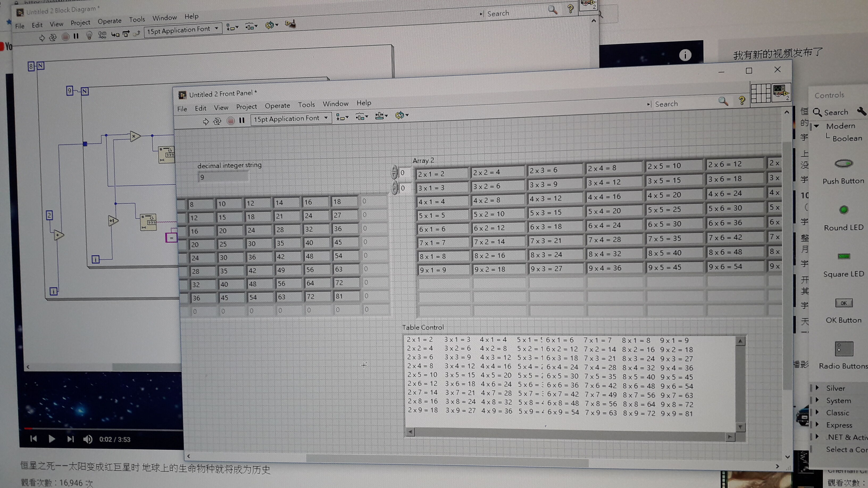Open Block Diagram Align Objects tool
The width and height of the screenshot is (868, 488).
pos(232,27)
